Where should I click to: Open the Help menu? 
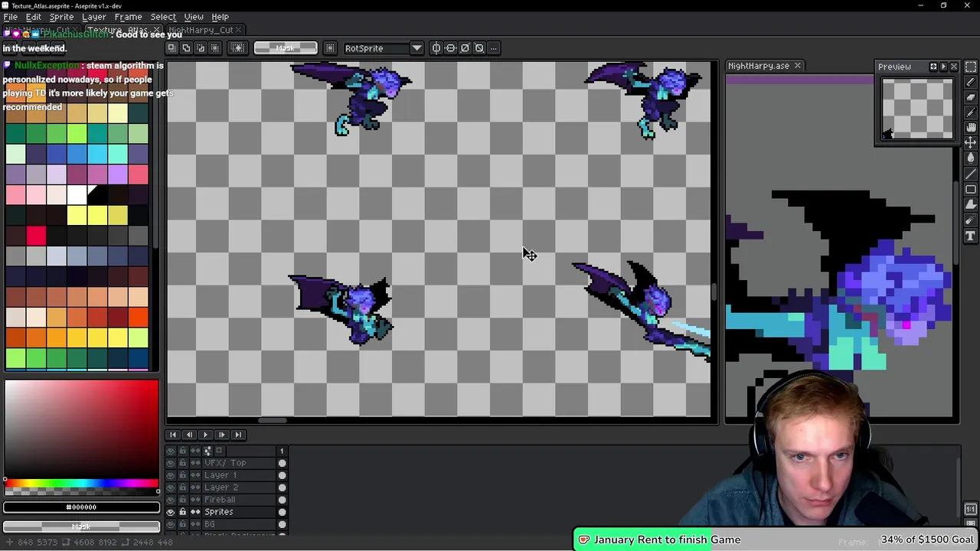click(220, 17)
